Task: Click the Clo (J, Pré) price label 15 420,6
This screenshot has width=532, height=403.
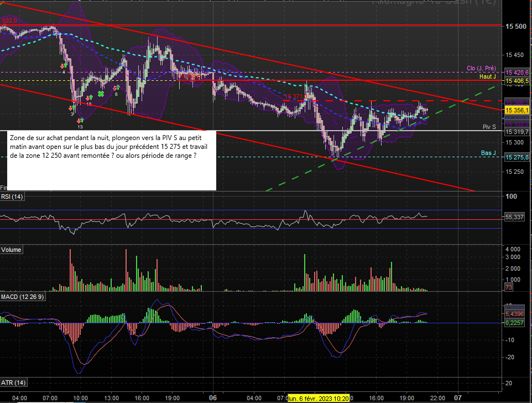Action: coord(517,73)
